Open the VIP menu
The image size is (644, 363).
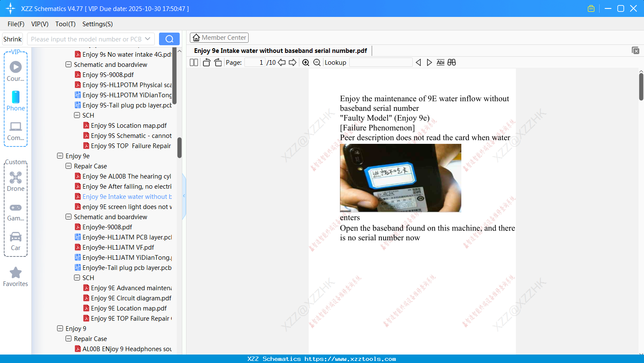tap(40, 24)
